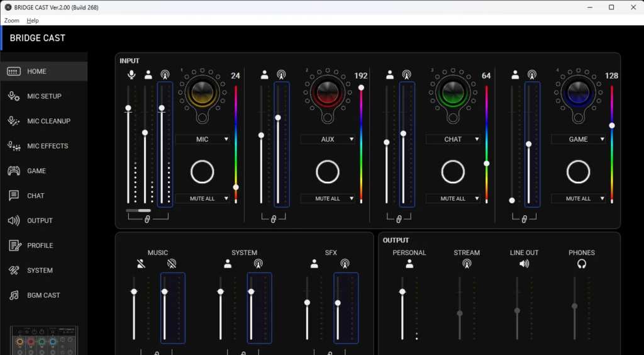Click the yellow MIC channel knob
Viewport: 644px width, 355px height.
click(203, 93)
